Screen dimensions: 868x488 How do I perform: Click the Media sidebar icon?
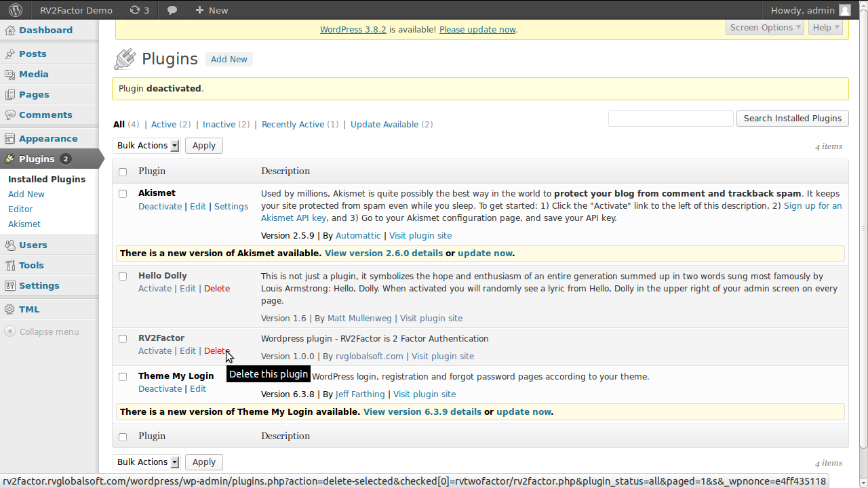coord(9,74)
